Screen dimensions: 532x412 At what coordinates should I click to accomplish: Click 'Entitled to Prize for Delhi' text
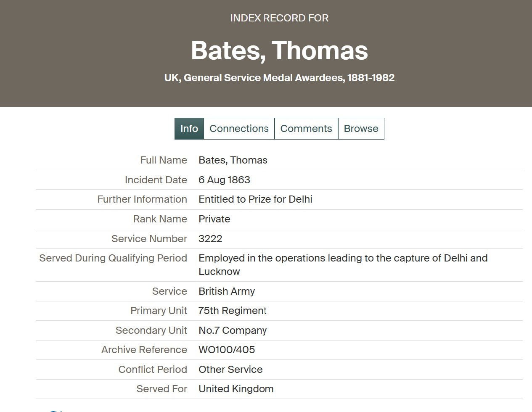click(x=255, y=199)
